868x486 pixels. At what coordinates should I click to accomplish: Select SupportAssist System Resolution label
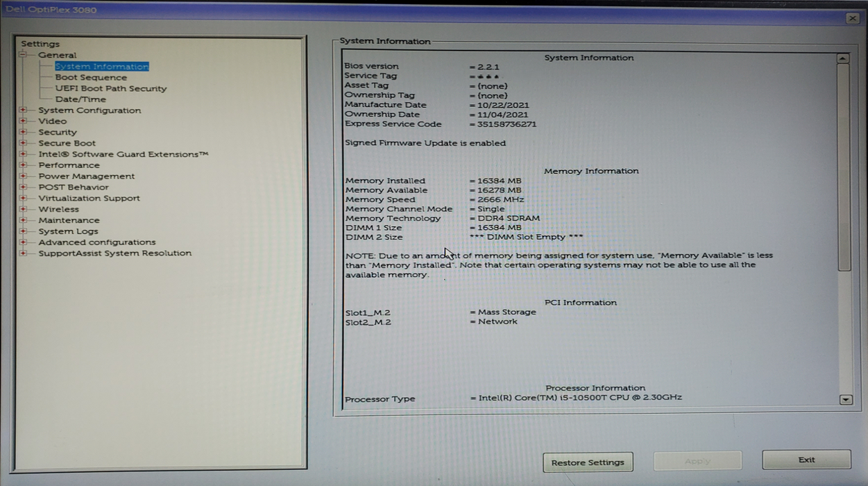click(x=115, y=253)
